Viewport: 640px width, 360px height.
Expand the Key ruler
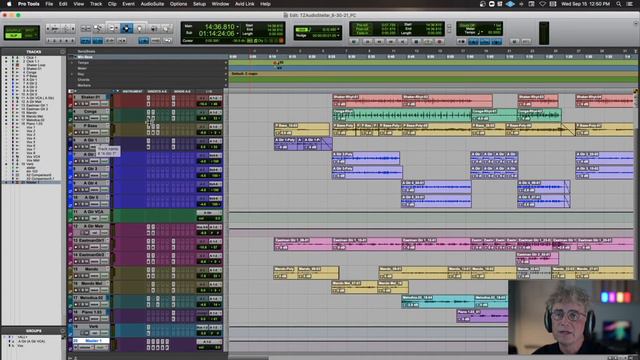(x=72, y=74)
